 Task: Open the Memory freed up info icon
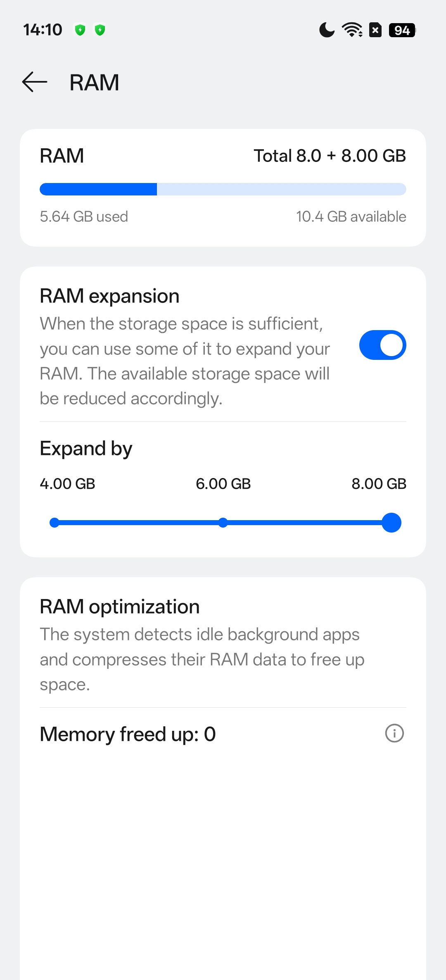394,733
